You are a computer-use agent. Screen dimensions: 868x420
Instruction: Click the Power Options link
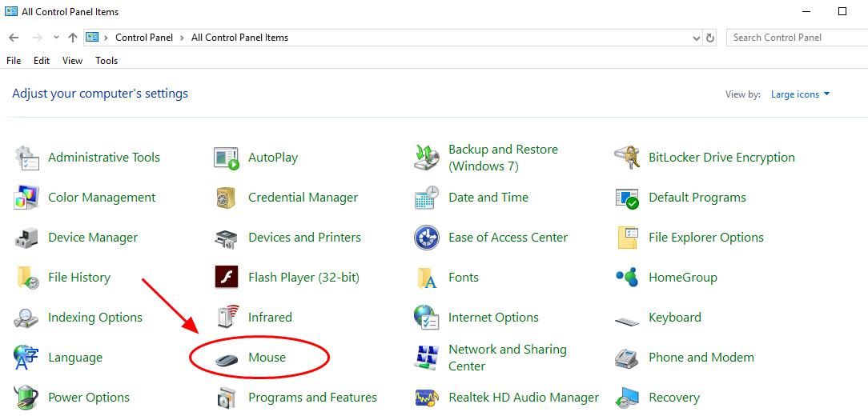89,398
